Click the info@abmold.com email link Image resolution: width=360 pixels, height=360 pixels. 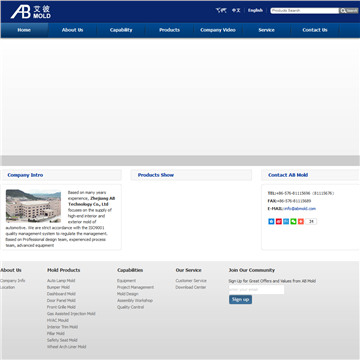300,209
